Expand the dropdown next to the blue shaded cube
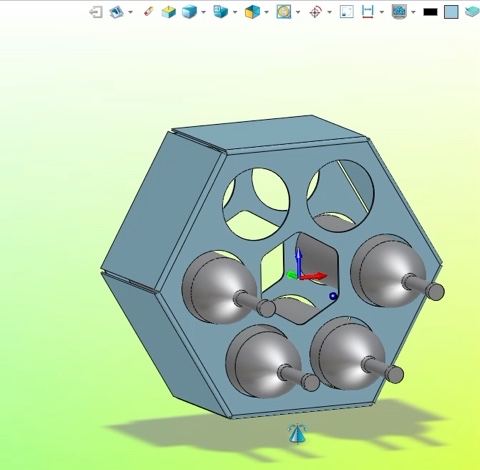This screenshot has height=470, width=480. click(x=203, y=12)
